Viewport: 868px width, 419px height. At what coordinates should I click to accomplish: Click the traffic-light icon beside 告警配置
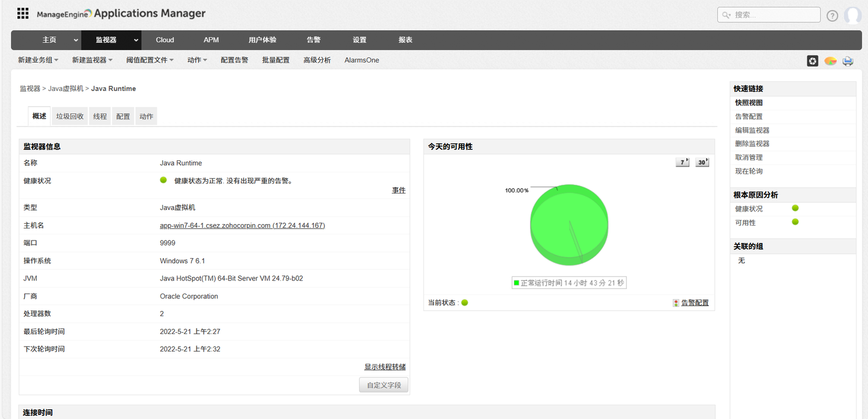click(x=675, y=302)
